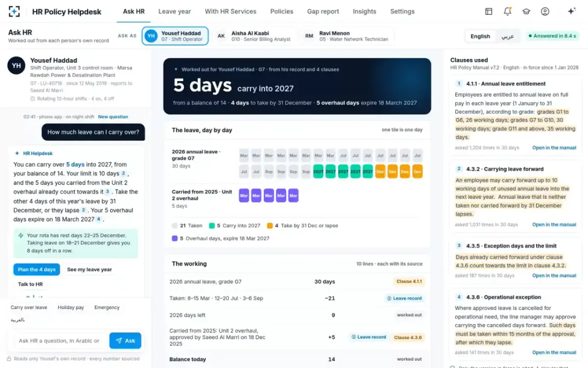Click badge 4 beside 4.3.6 Operational exception
The image size is (588, 368).
[459, 297]
